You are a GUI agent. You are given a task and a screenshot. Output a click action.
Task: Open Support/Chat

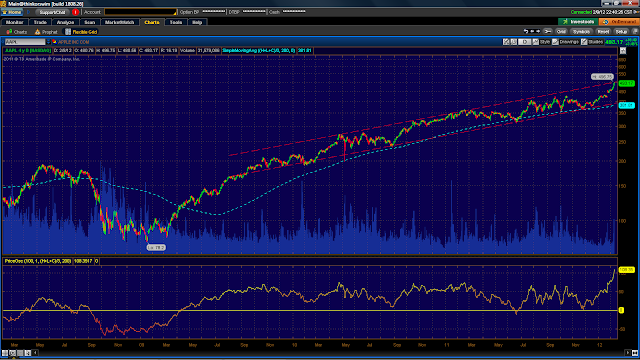[x=52, y=12]
